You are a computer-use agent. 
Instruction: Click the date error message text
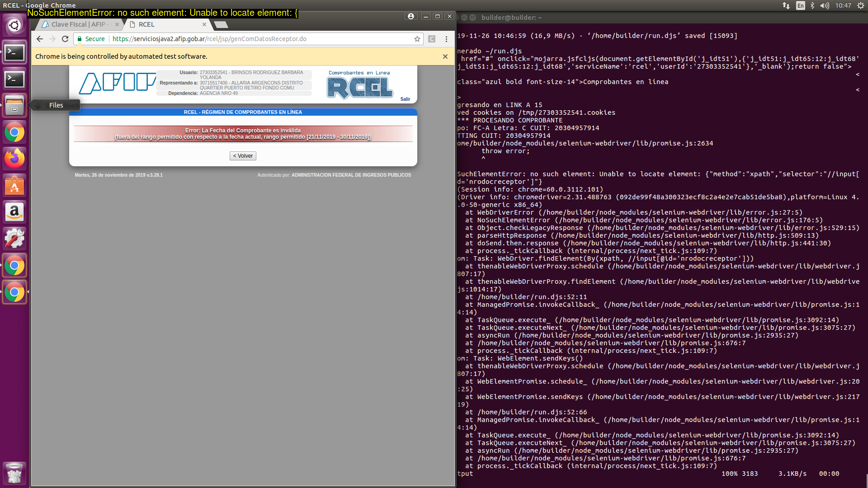point(243,134)
